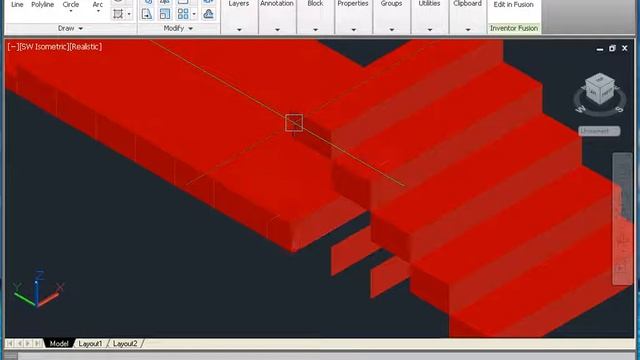Image resolution: width=640 pixels, height=360 pixels.
Task: Jump to last layout tab arrow
Action: pyautogui.click(x=37, y=344)
